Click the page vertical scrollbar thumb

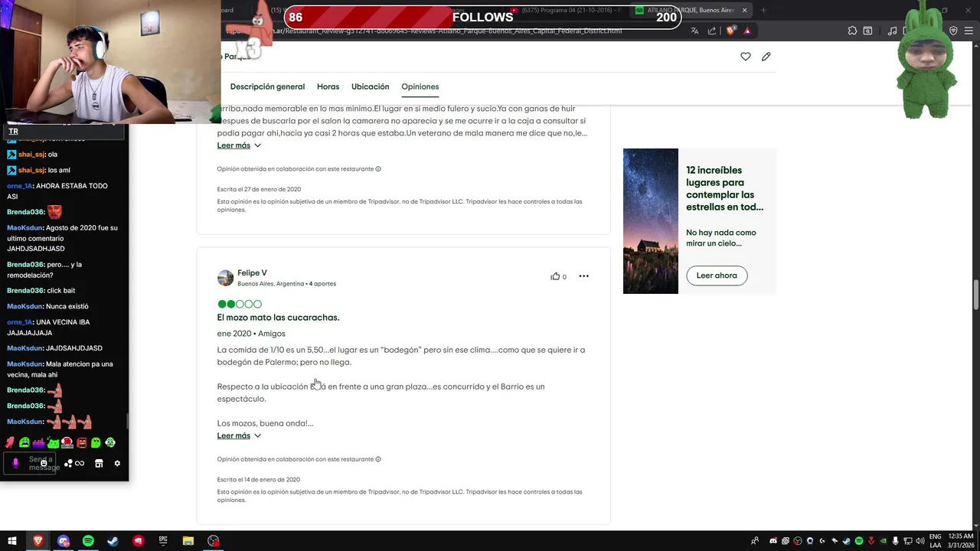[x=976, y=295]
